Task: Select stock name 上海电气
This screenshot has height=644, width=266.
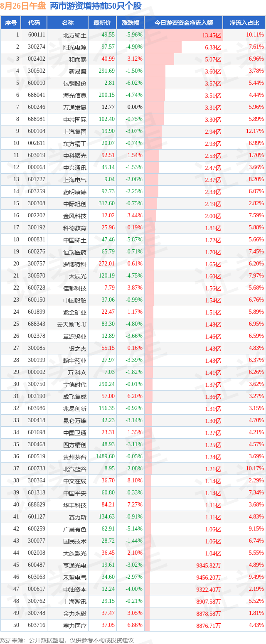Action: [75, 179]
